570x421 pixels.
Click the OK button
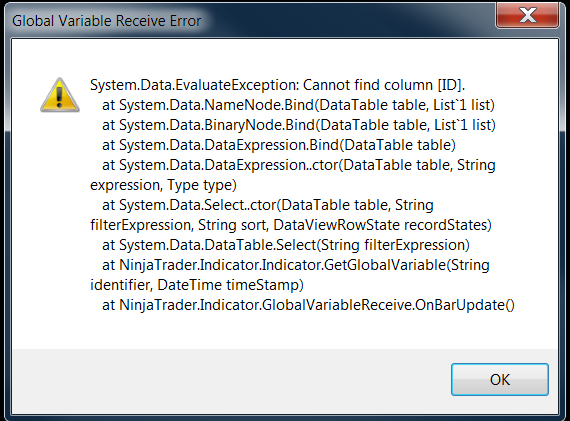500,379
